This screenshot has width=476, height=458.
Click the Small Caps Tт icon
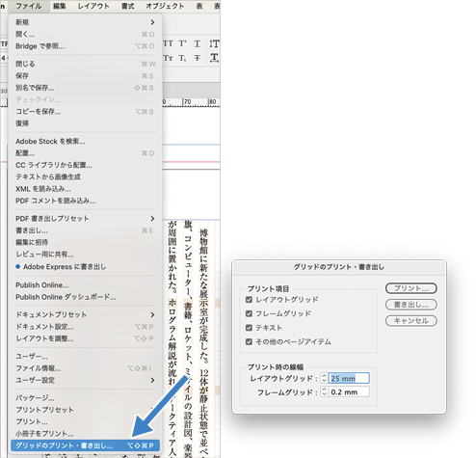(169, 58)
